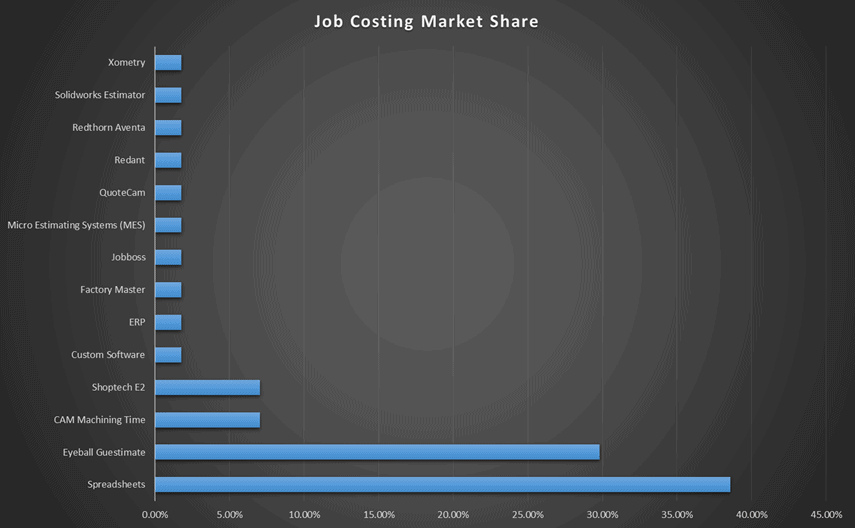Screen dimensions: 855x528
Task: Click the Custom Software label
Action: 108,355
